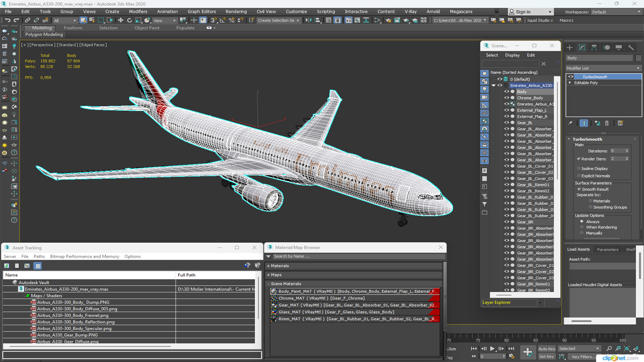Image resolution: width=644 pixels, height=362 pixels.
Task: Open Display menu in Scene Explorer
Action: 513,55
